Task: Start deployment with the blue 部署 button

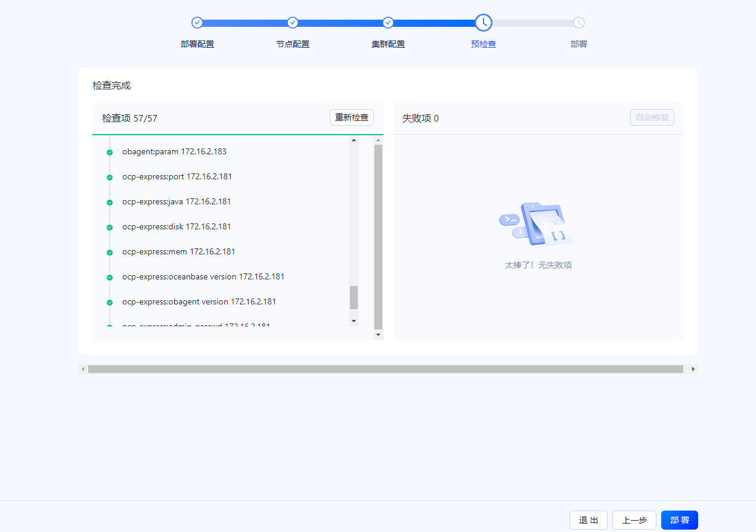Action: 680,520
